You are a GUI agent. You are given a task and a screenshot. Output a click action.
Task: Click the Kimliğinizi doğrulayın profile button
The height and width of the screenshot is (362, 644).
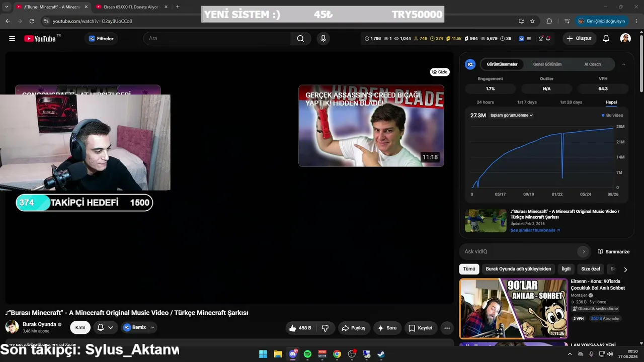(x=601, y=21)
